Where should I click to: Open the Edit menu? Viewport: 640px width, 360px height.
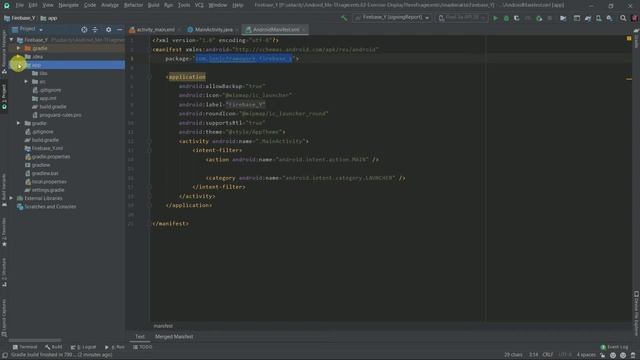33,5
